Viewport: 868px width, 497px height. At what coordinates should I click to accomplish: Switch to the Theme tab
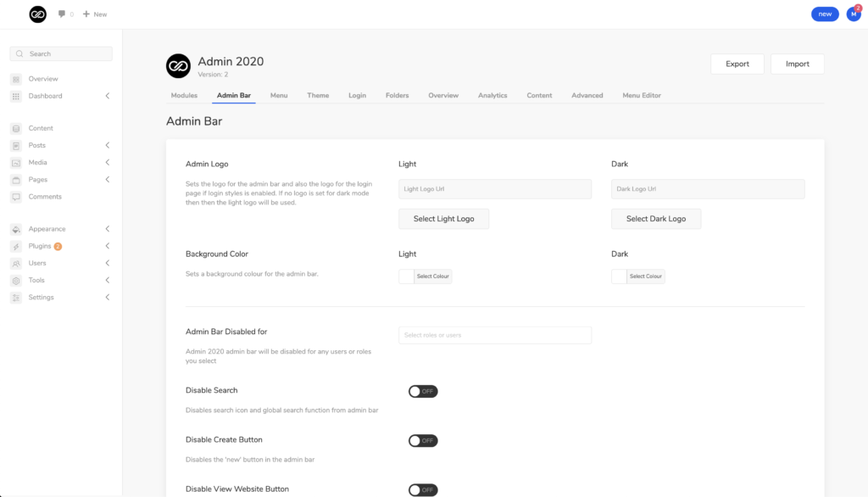pyautogui.click(x=318, y=95)
